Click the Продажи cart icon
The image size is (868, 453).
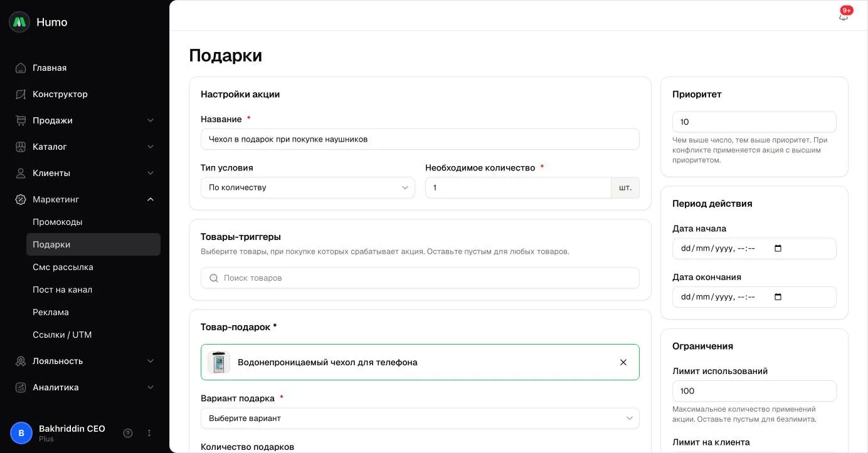click(21, 120)
